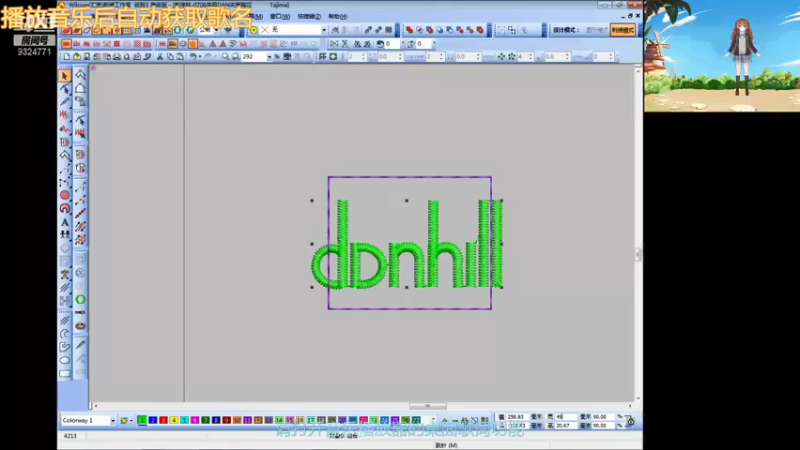Click the stitch count 4213 in status bar

[70, 436]
